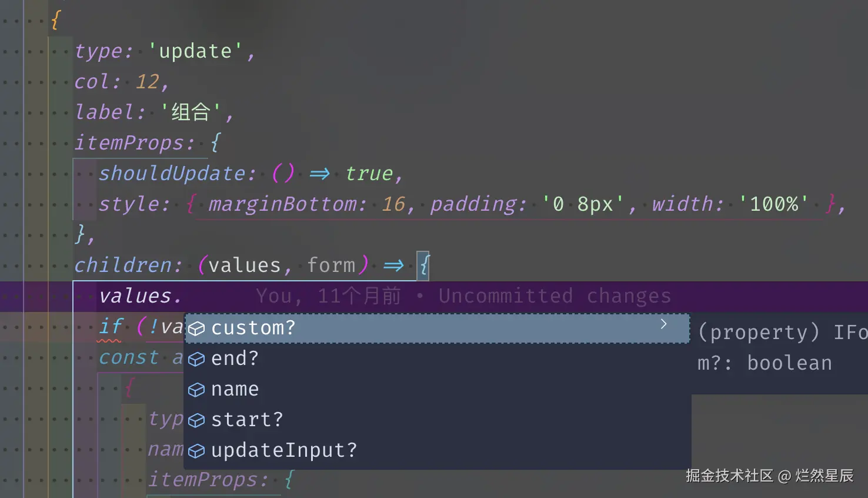Click the boolean type in documentation popup
This screenshot has width=868, height=498.
click(x=790, y=363)
